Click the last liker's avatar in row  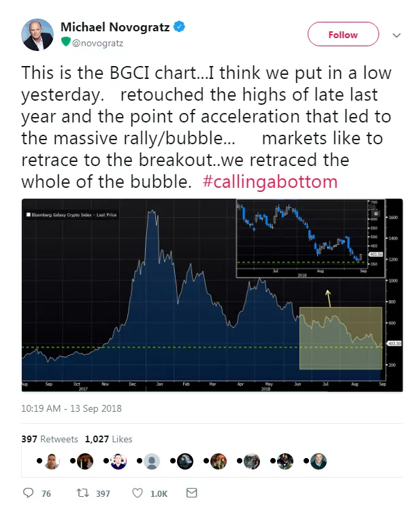[x=319, y=461]
